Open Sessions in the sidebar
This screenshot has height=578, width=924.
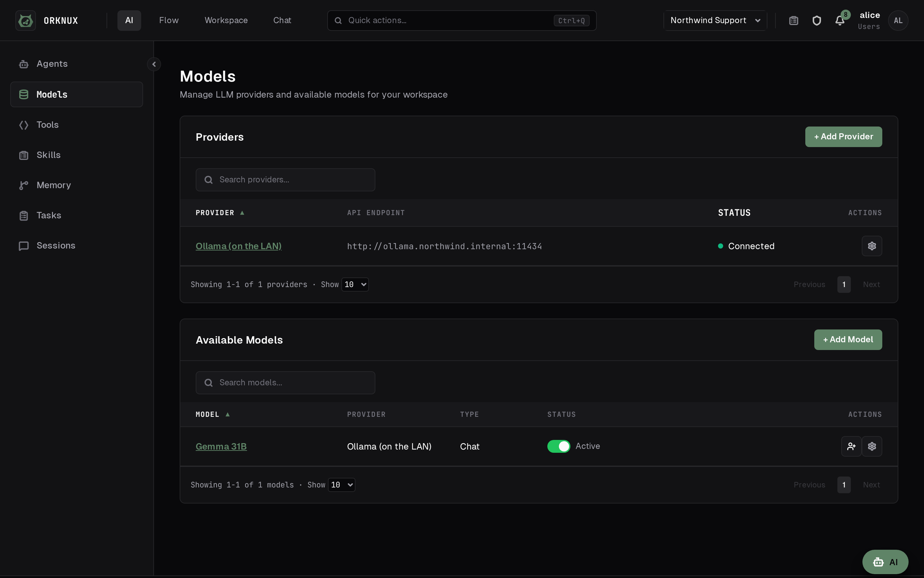click(x=76, y=245)
